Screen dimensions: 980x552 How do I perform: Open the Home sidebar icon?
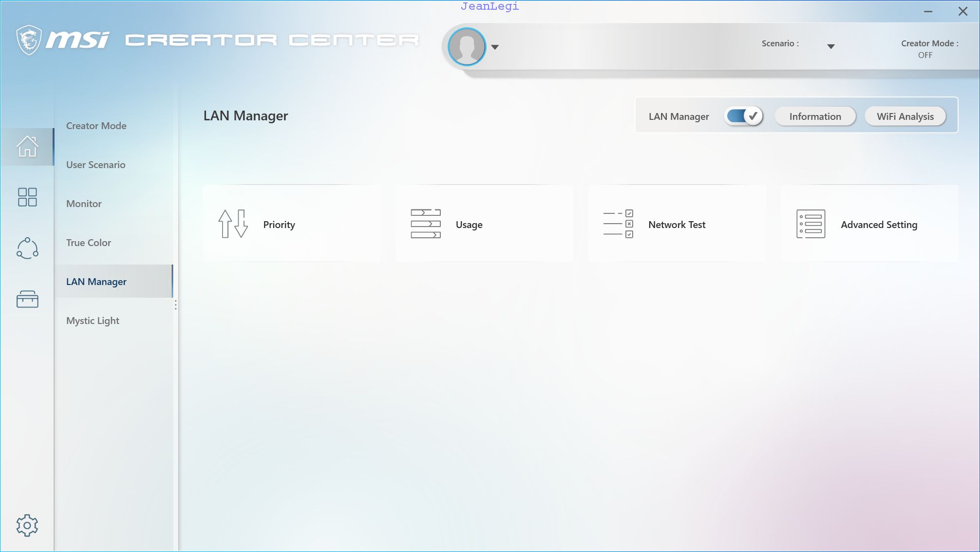(x=27, y=146)
